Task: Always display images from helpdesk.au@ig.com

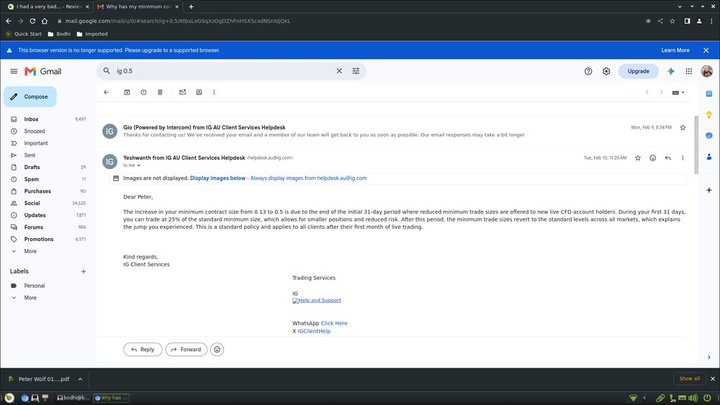Action: [309, 178]
